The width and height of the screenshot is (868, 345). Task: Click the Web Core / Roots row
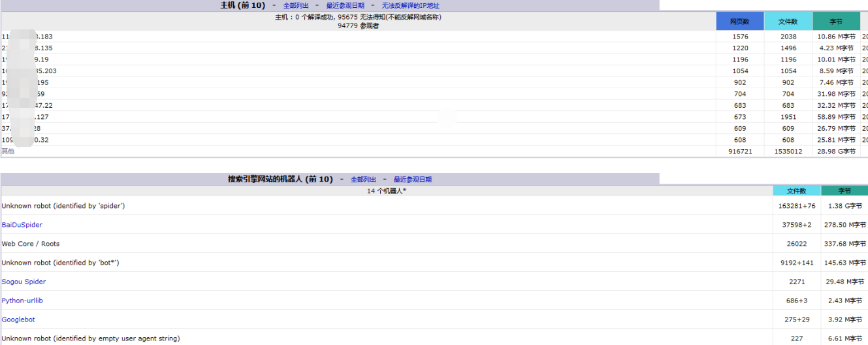tap(31, 244)
